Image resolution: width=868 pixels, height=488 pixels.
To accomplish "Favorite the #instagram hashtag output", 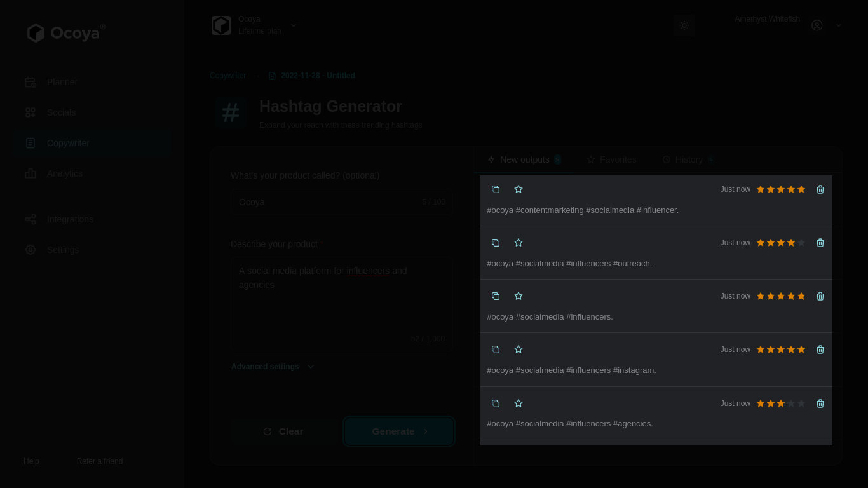I will 519,349.
